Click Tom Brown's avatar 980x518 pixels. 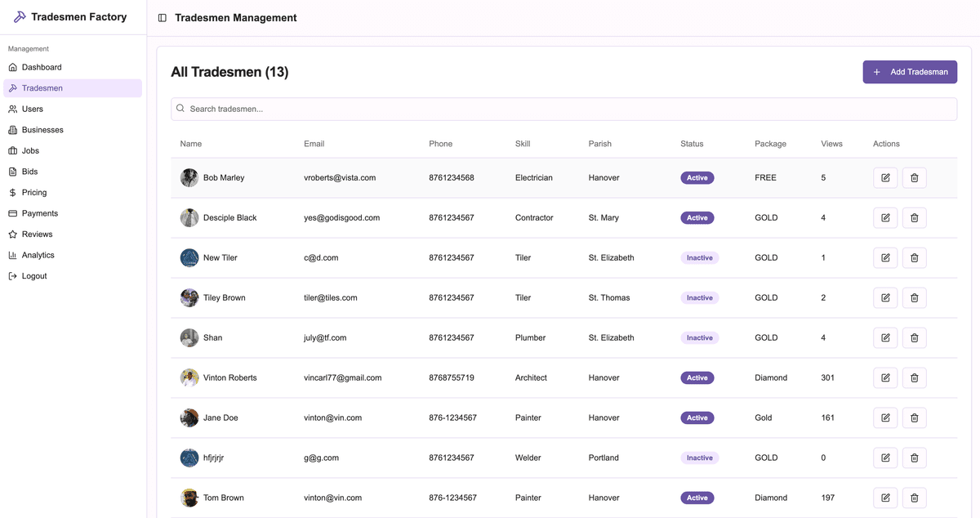click(189, 498)
